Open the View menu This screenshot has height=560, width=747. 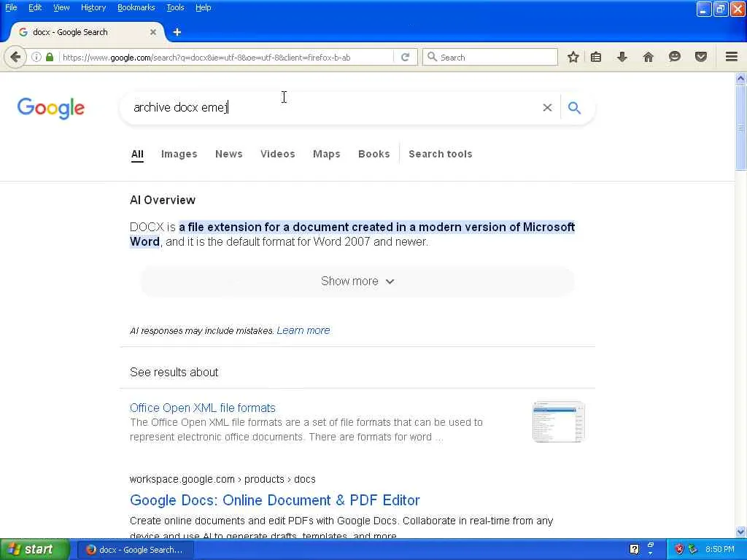(61, 7)
